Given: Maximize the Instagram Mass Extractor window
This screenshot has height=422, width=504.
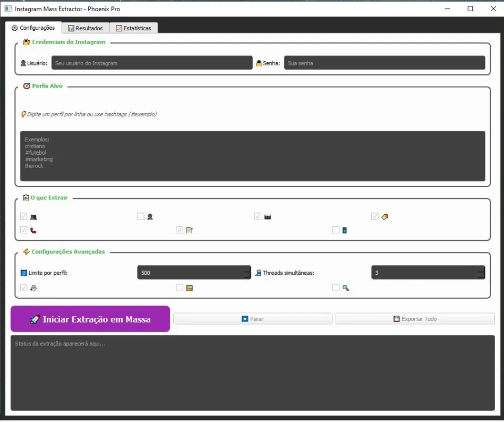Looking at the screenshot, I should point(470,9).
